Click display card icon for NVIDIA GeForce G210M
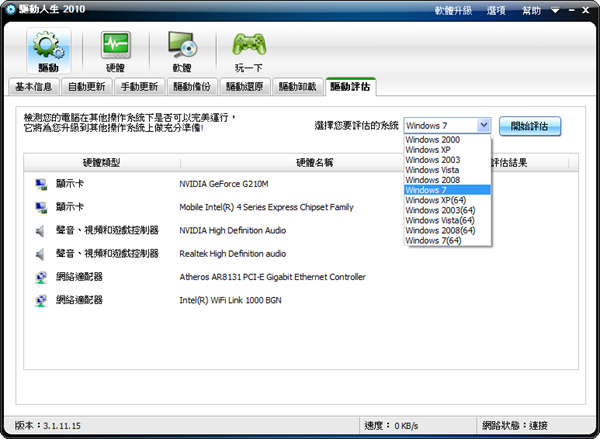 point(41,184)
